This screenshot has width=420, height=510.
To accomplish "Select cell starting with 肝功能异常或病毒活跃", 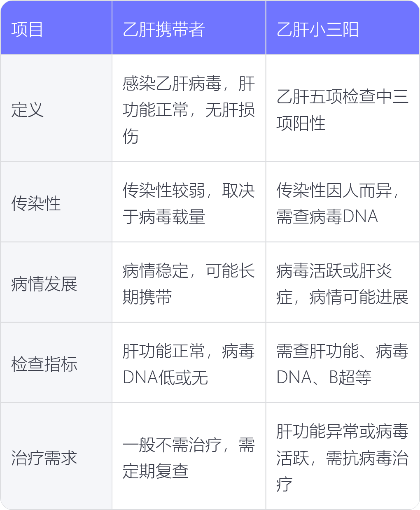I will coord(343,456).
